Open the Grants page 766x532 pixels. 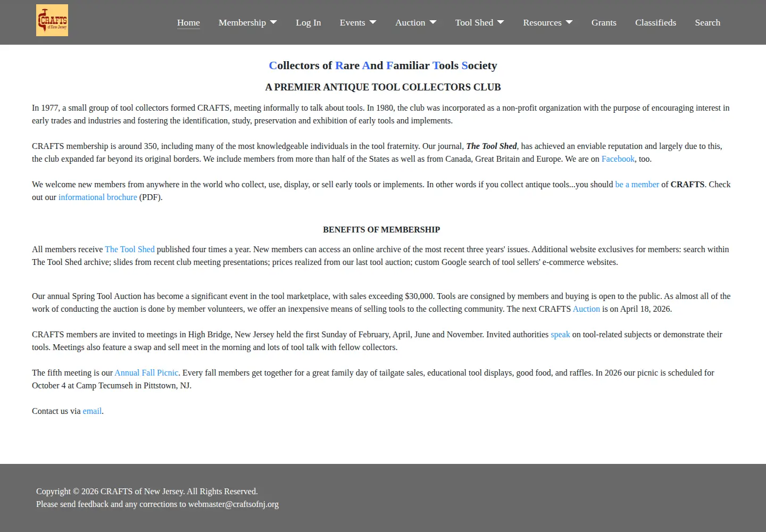coord(604,22)
